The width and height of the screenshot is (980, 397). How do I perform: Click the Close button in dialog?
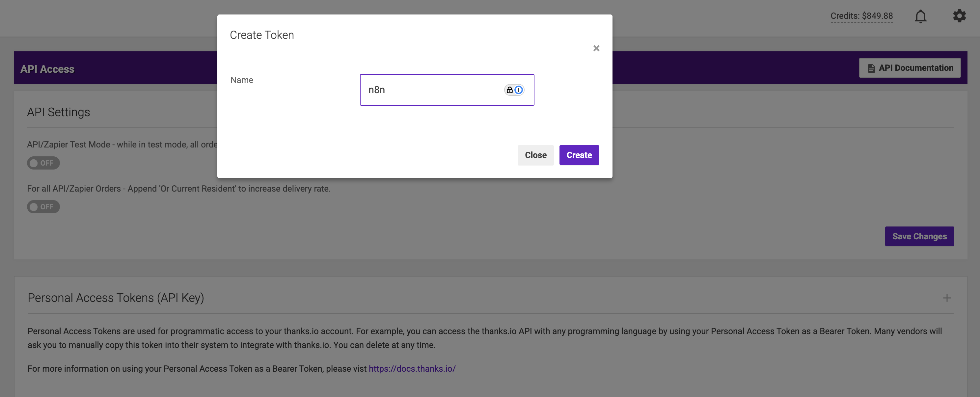535,155
